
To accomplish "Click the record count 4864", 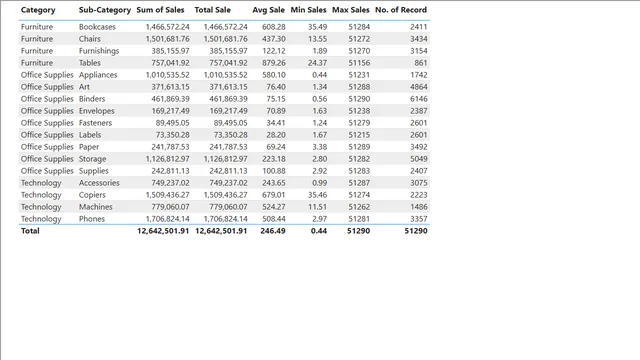I will [x=418, y=87].
